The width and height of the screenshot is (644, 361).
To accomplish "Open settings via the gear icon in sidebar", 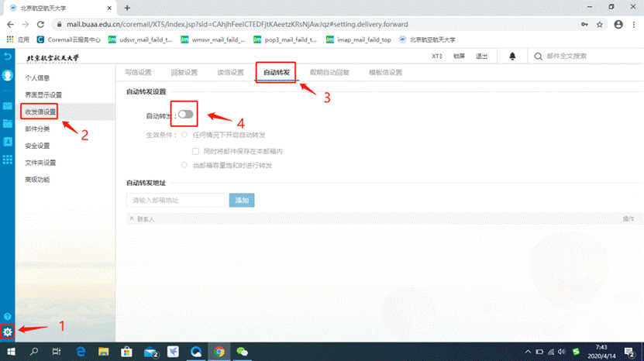I will 8,332.
